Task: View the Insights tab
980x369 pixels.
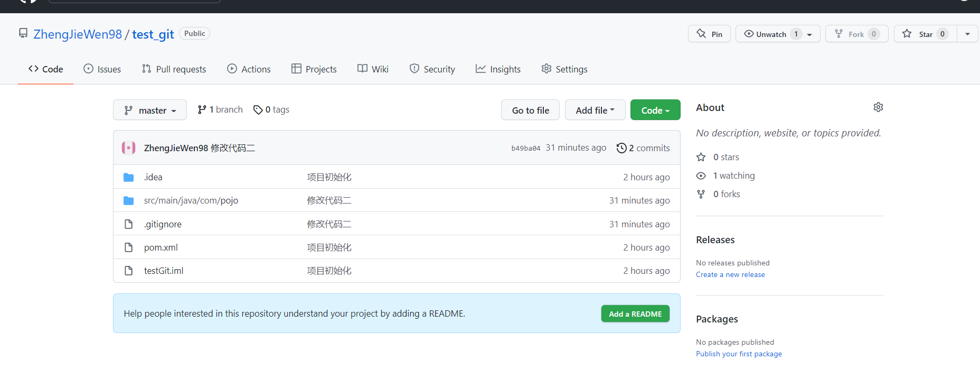Action: 498,69
